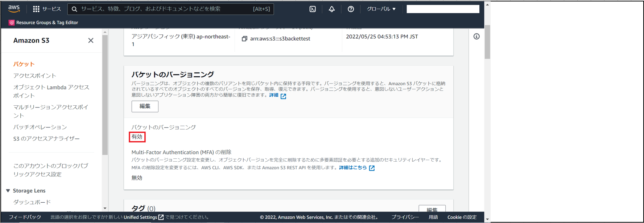Image resolution: width=644 pixels, height=223 pixels.
Task: Click the versioning status 有効
Action: (x=137, y=137)
